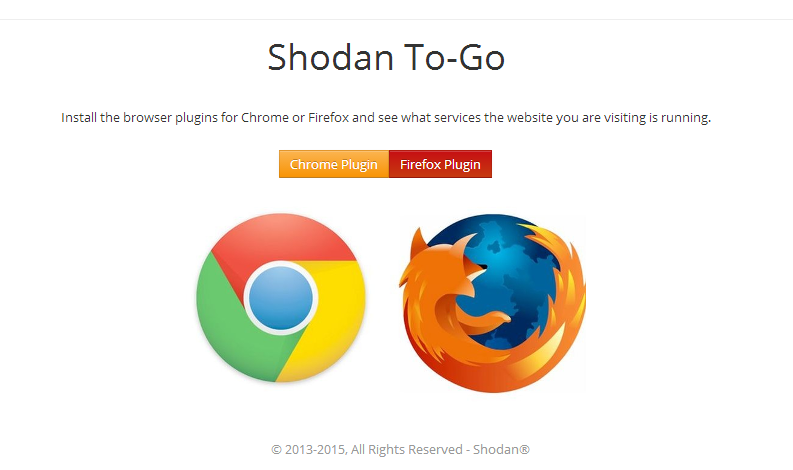Click the yellow segment of the Chrome logo
Screen dimensions: 793x470
[334, 314]
